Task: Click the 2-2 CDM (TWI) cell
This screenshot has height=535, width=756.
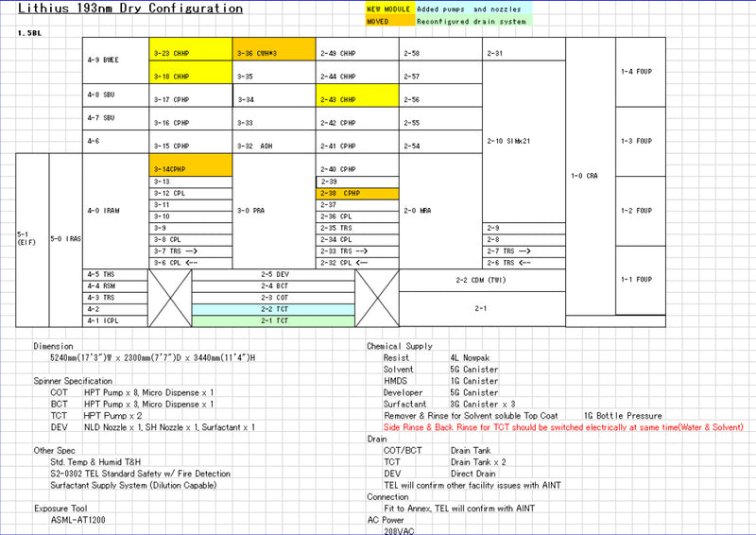Action: point(481,280)
